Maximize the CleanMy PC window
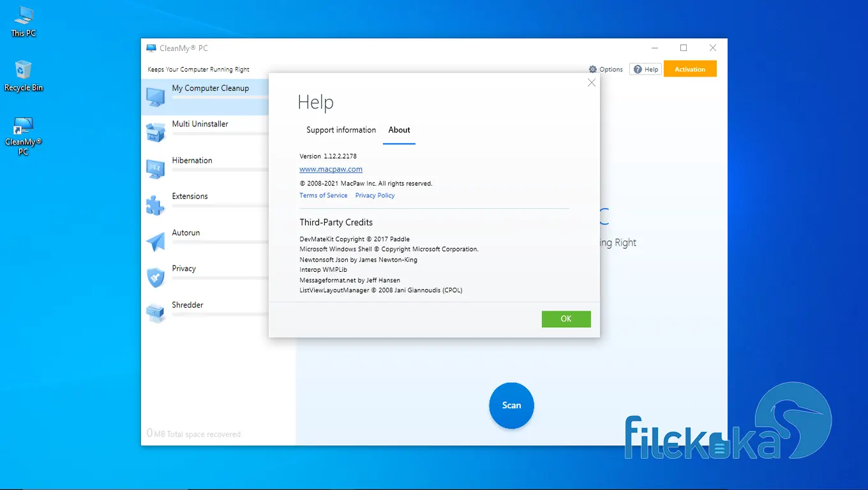 (x=684, y=48)
